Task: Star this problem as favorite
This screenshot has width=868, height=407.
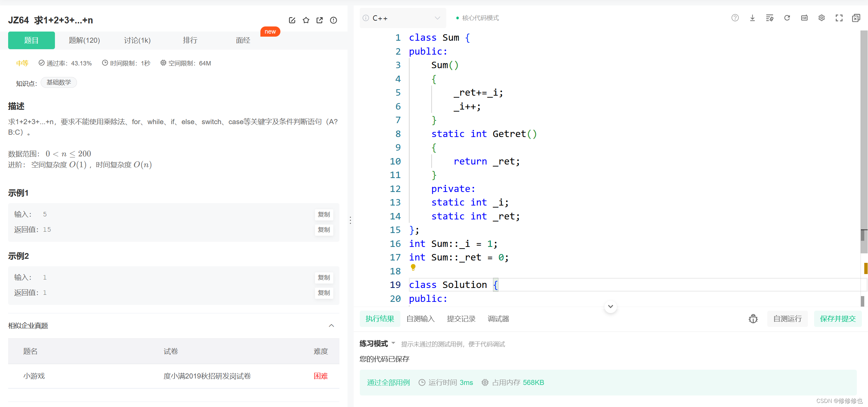Action: click(306, 20)
